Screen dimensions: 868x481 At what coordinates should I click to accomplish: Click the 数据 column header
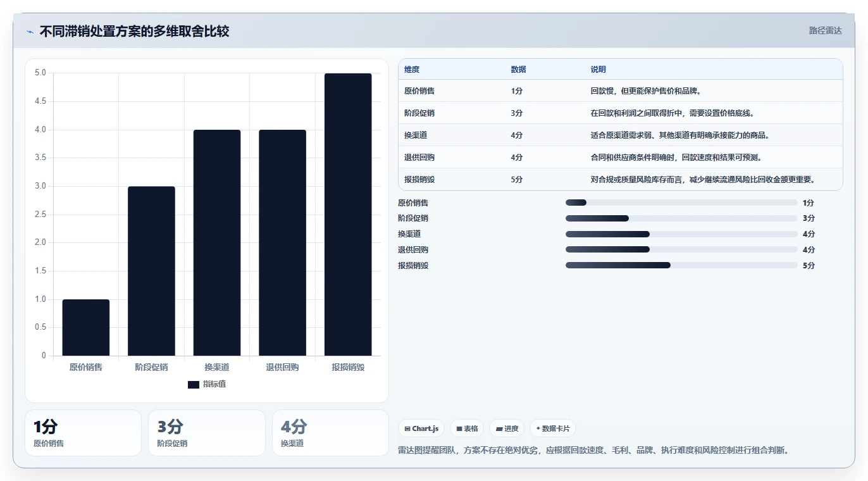[518, 70]
